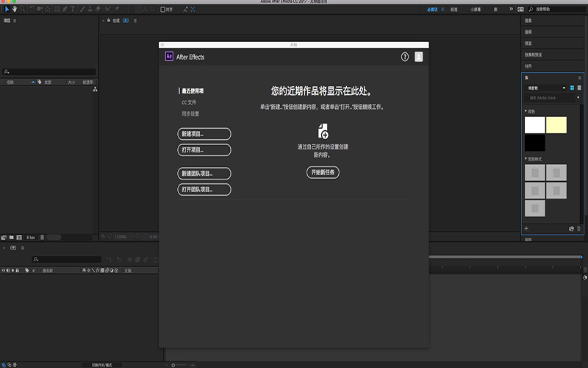This screenshot has width=588, height=368.
Task: Open the Adobe Stock search dropdown arrow
Action: pos(578,98)
